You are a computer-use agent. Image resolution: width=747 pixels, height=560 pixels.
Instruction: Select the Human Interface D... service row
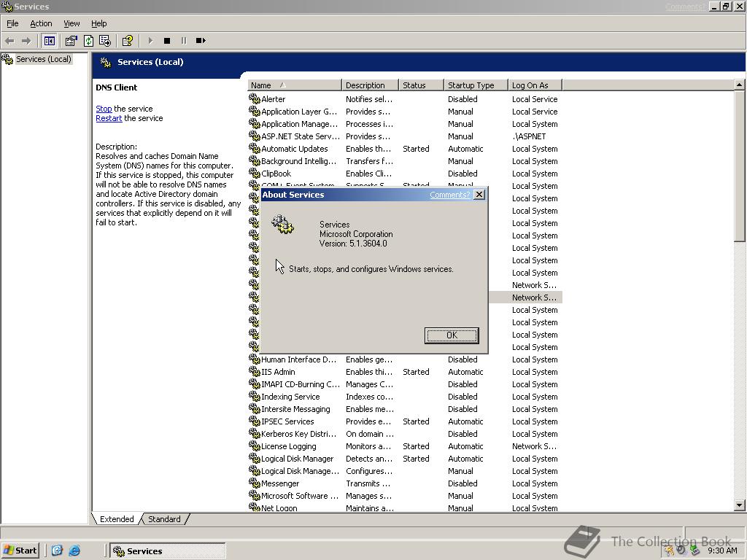[x=405, y=359]
